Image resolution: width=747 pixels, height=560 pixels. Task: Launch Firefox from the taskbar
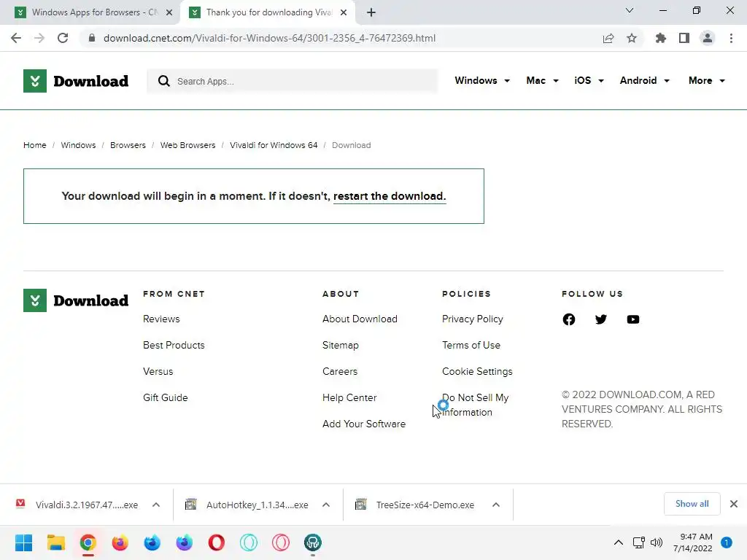point(120,542)
